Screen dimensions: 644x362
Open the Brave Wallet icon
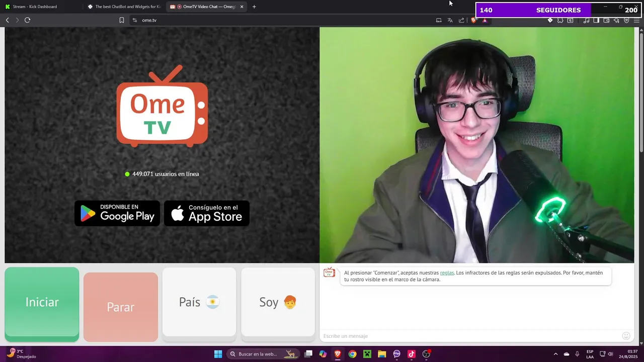click(x=606, y=20)
